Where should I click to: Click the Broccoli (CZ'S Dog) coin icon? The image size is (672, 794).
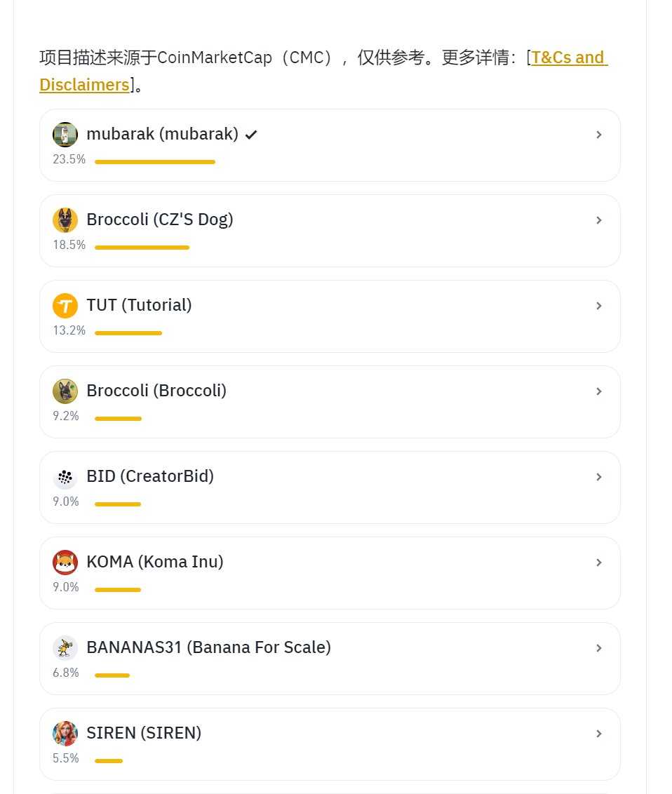click(65, 220)
